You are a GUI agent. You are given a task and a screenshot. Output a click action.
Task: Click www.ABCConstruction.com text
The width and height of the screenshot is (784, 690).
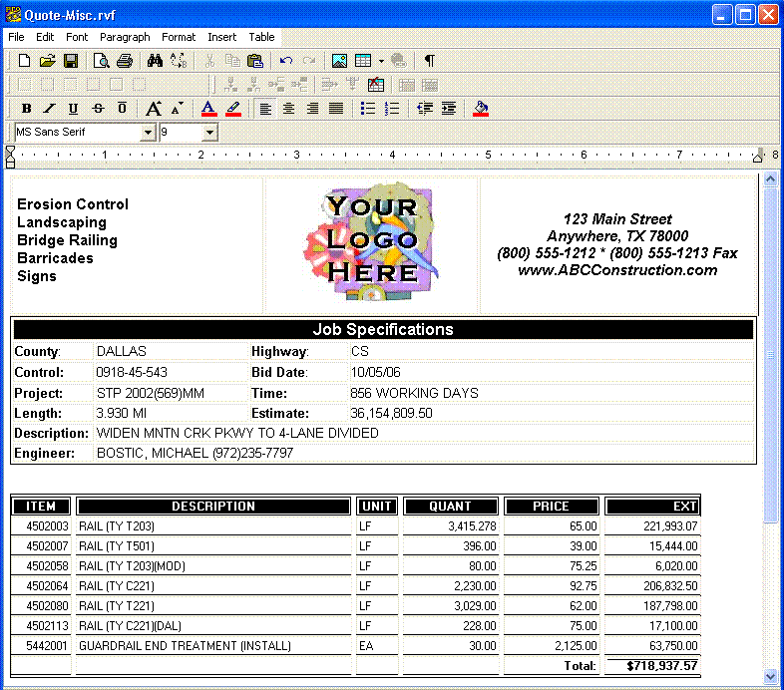pyautogui.click(x=617, y=270)
